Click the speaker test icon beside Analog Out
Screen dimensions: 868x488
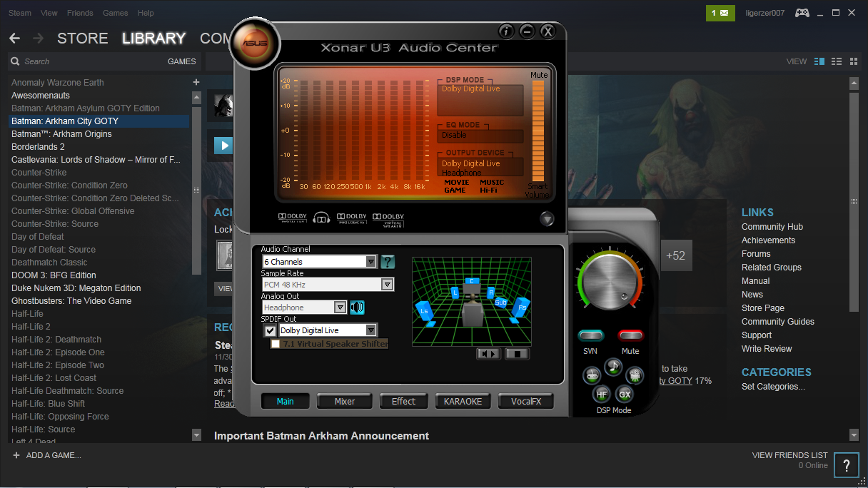pos(357,307)
